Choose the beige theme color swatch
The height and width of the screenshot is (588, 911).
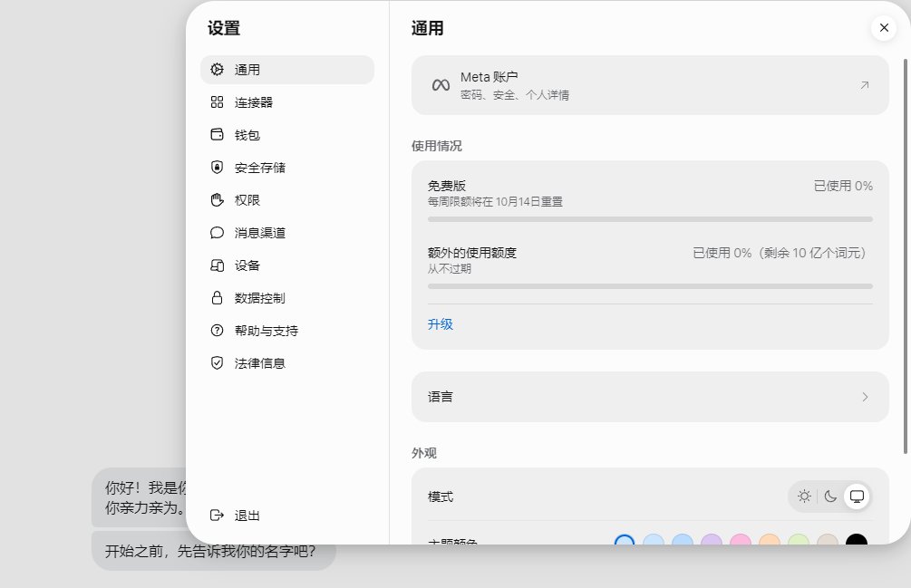828,540
